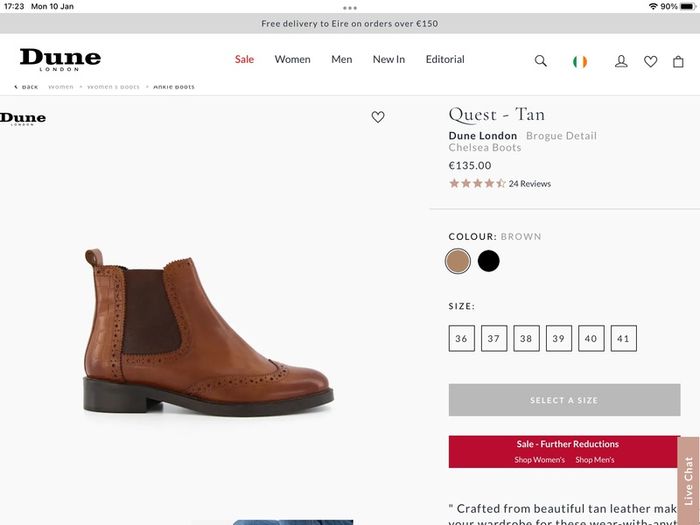Open Ankle Boots breadcrumb link
Screen dimensions: 700x525
pos(174,87)
